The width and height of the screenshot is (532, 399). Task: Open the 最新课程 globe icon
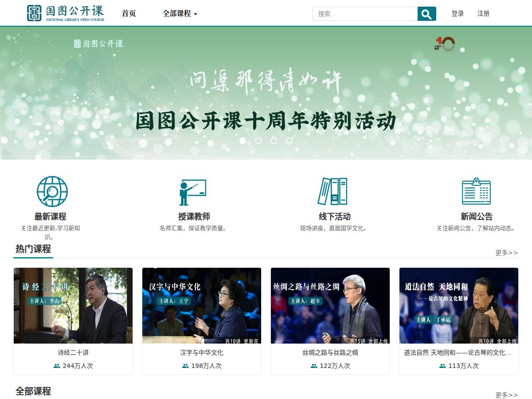pyautogui.click(x=52, y=192)
